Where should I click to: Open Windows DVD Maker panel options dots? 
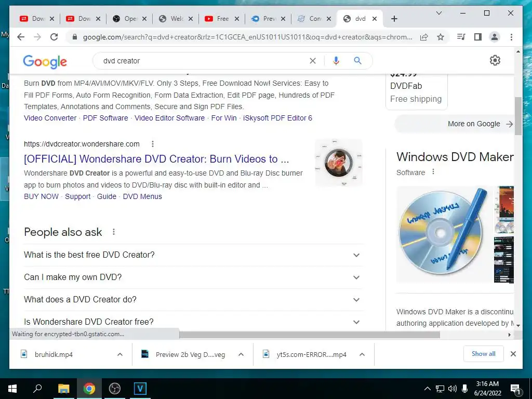coord(433,171)
